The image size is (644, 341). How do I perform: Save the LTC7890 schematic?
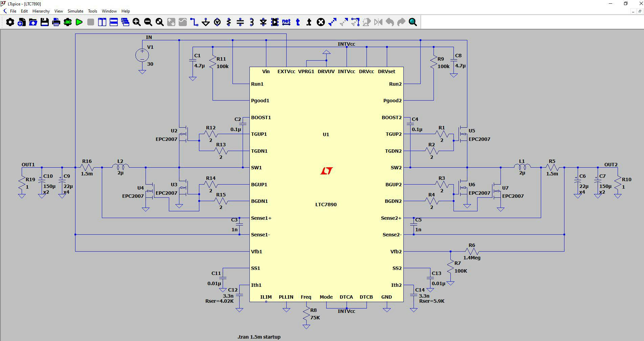pos(45,22)
